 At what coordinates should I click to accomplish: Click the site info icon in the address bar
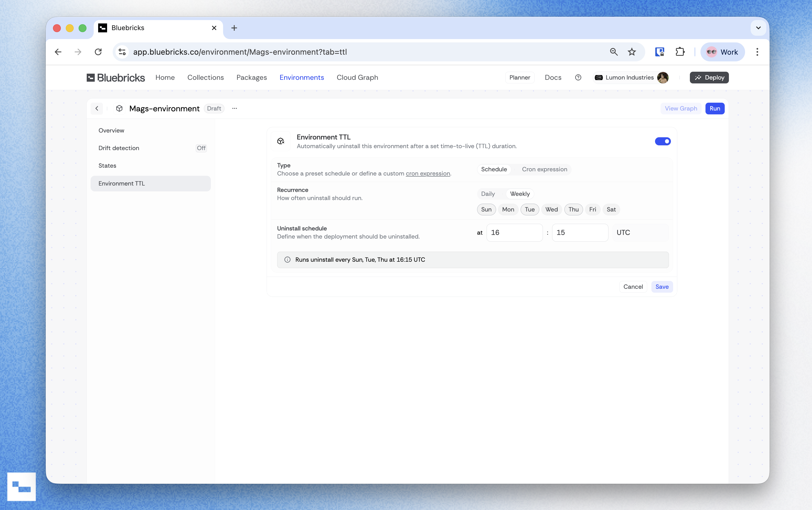click(x=122, y=52)
